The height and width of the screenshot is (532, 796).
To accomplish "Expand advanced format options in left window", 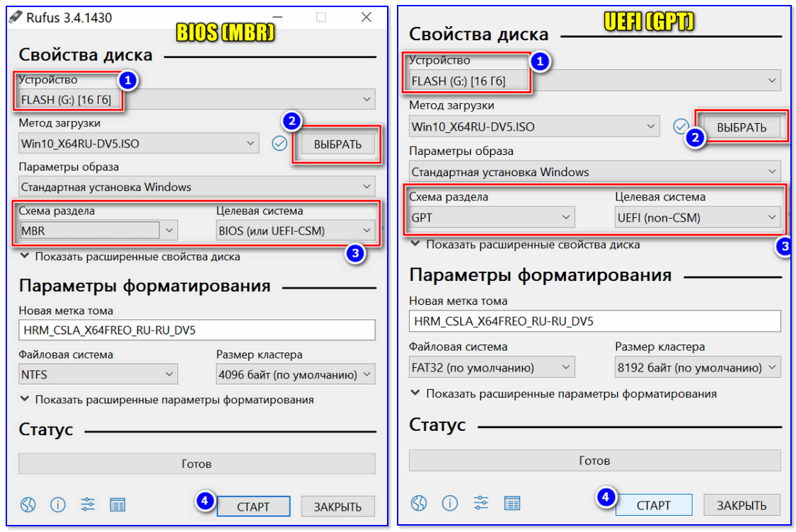I will pyautogui.click(x=166, y=400).
